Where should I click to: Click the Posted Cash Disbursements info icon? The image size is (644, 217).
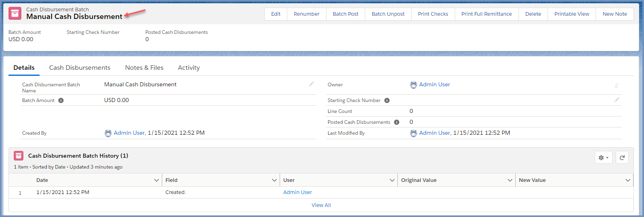(x=397, y=122)
